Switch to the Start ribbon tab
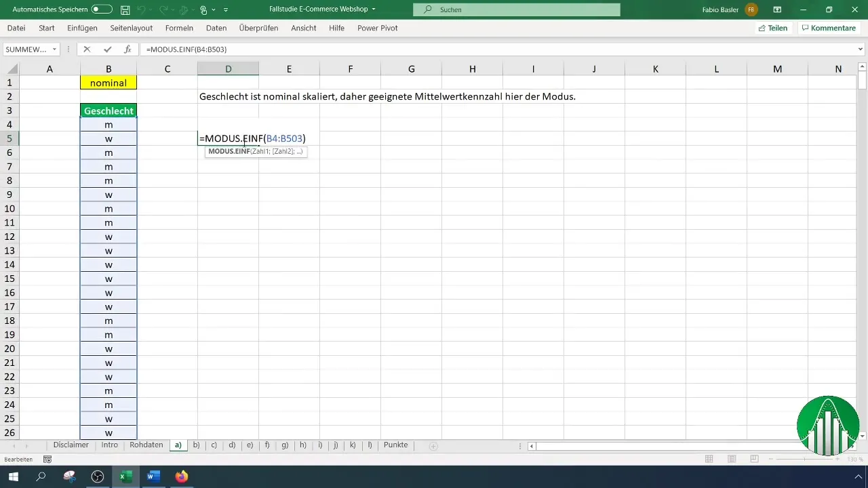 [x=47, y=28]
